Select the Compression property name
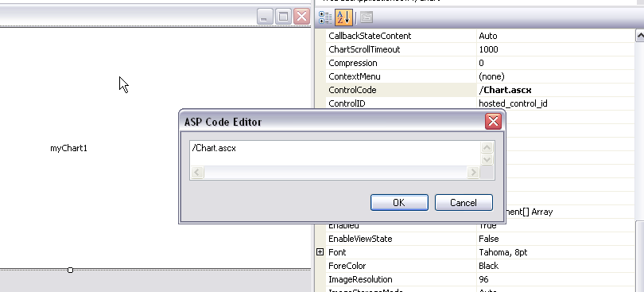Viewport: 644px width, 292px height. click(x=353, y=63)
